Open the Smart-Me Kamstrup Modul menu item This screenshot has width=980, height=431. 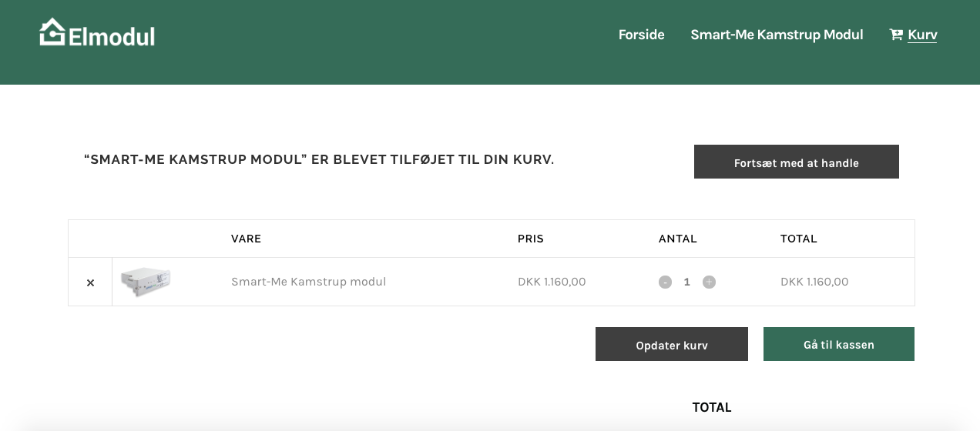(x=777, y=35)
